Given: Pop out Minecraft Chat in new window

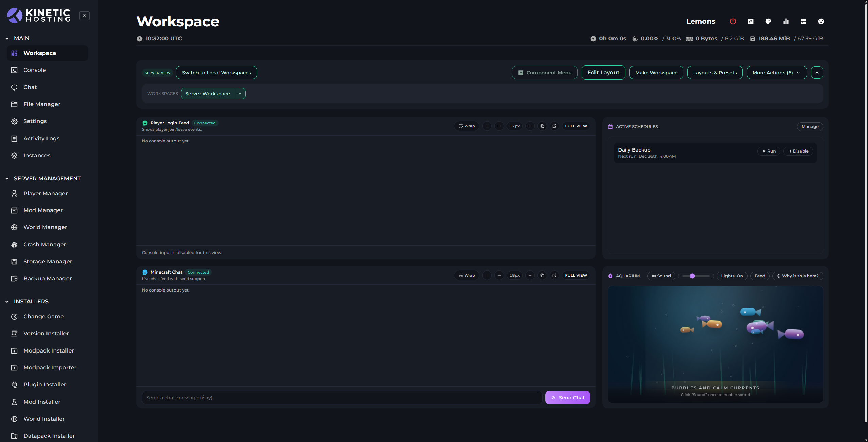Looking at the screenshot, I should click(554, 275).
